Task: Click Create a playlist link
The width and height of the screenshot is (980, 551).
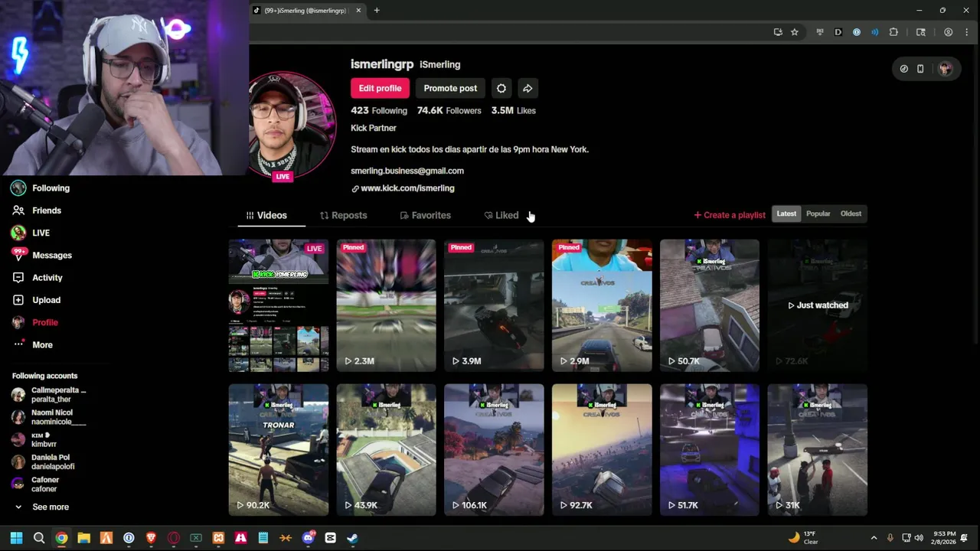Action: pos(730,215)
